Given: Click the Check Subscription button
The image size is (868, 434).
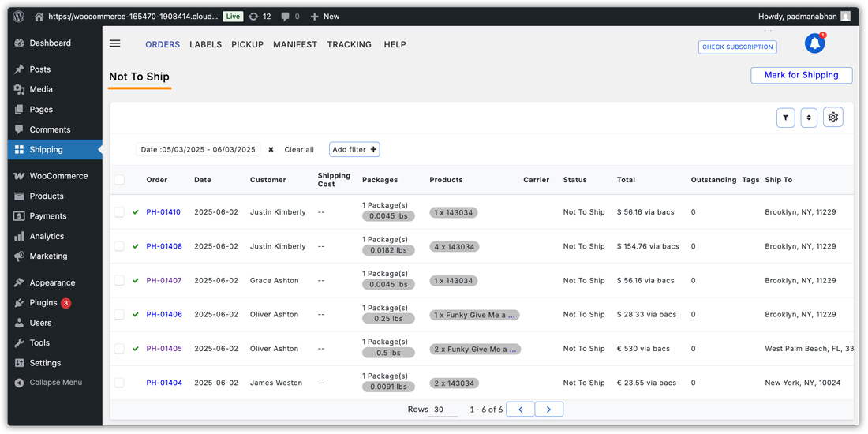Looking at the screenshot, I should (737, 47).
